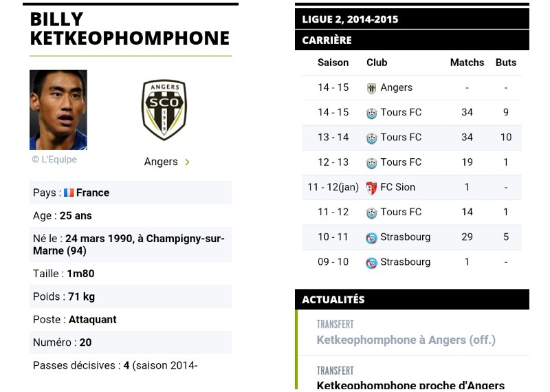Screen dimensions: 550x392
Task: Open the 'Ketkeophomphone à Angers (off.)' article
Action: tap(406, 340)
